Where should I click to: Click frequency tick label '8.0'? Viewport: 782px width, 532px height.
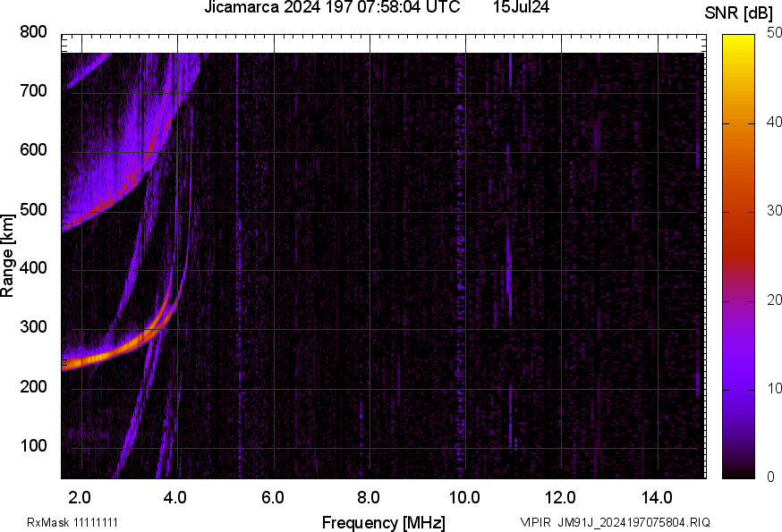coord(368,497)
